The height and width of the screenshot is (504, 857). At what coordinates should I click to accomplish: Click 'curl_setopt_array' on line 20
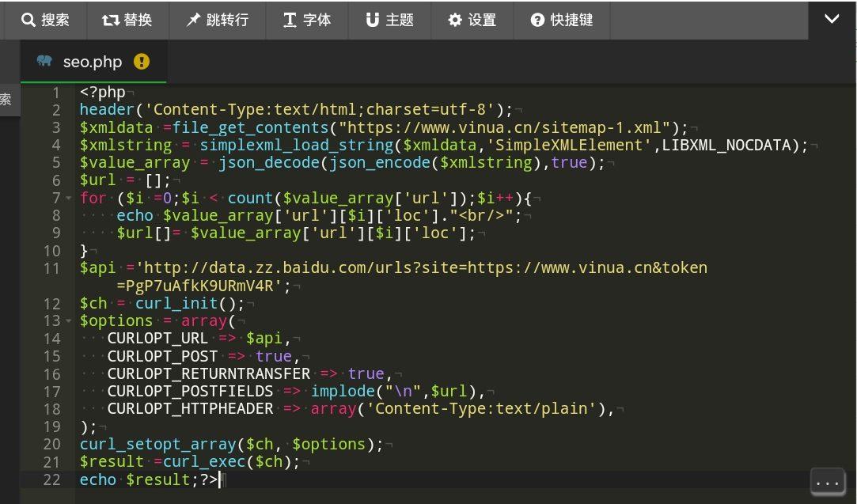click(158, 444)
